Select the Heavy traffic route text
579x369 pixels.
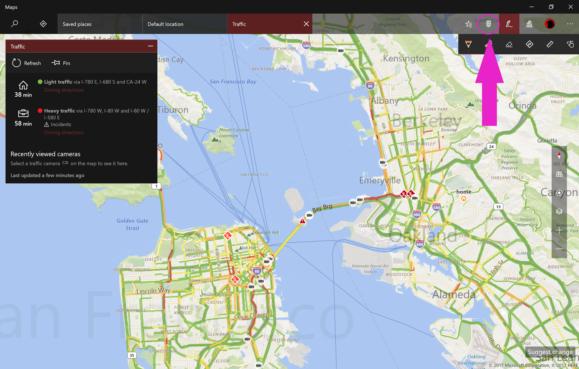click(x=97, y=114)
